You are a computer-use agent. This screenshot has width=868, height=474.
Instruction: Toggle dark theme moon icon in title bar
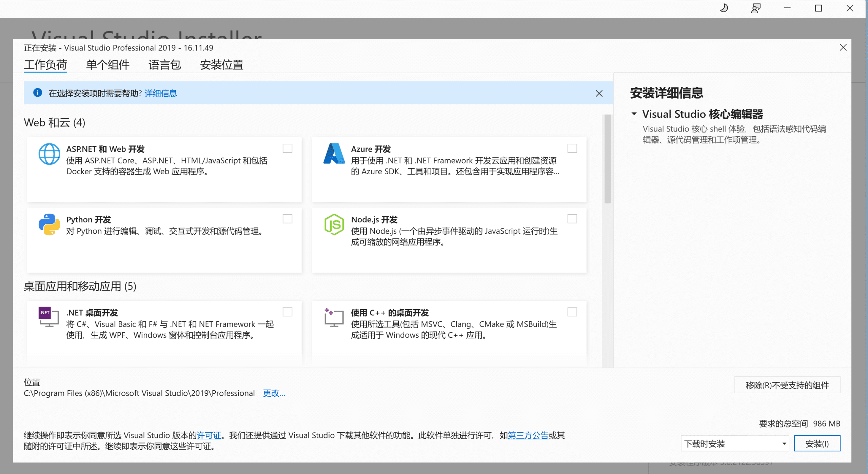tap(724, 8)
